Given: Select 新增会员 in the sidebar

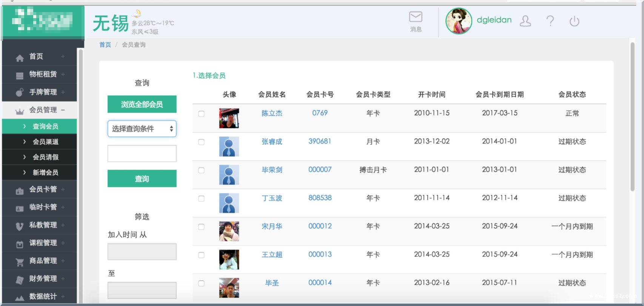Looking at the screenshot, I should (45, 172).
